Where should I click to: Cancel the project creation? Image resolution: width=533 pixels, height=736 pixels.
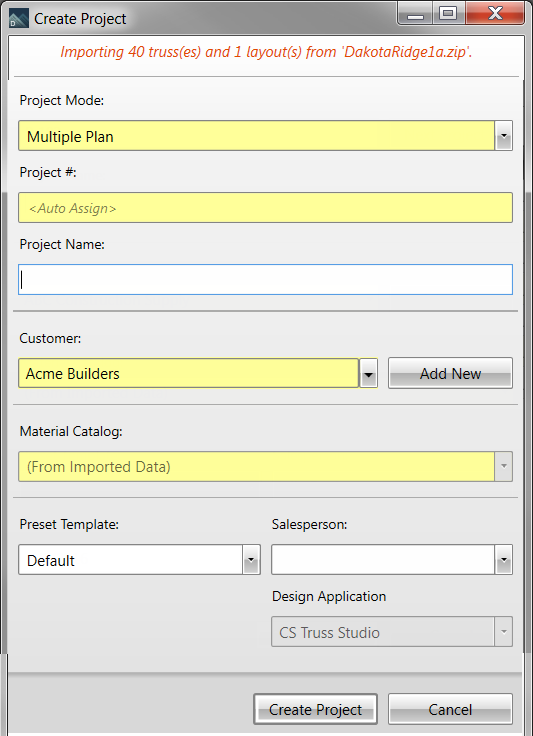coord(450,709)
